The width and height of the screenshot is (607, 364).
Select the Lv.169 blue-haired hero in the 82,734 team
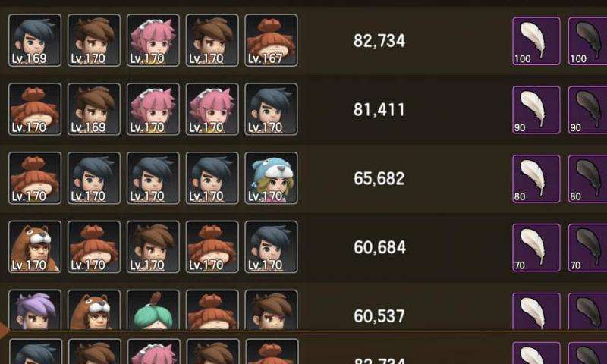35,40
